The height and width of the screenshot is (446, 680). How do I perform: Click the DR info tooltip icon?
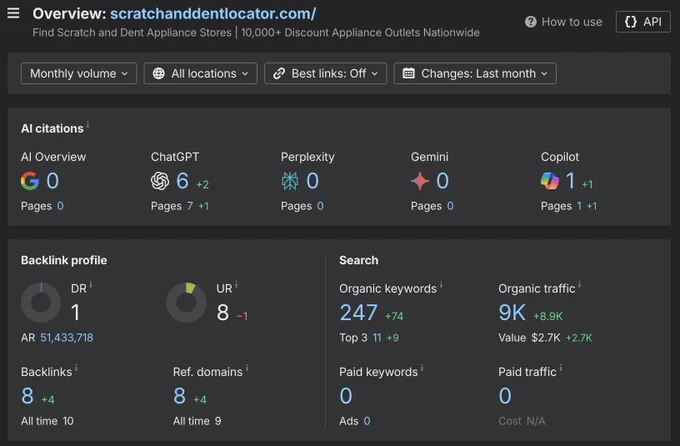tap(91, 285)
